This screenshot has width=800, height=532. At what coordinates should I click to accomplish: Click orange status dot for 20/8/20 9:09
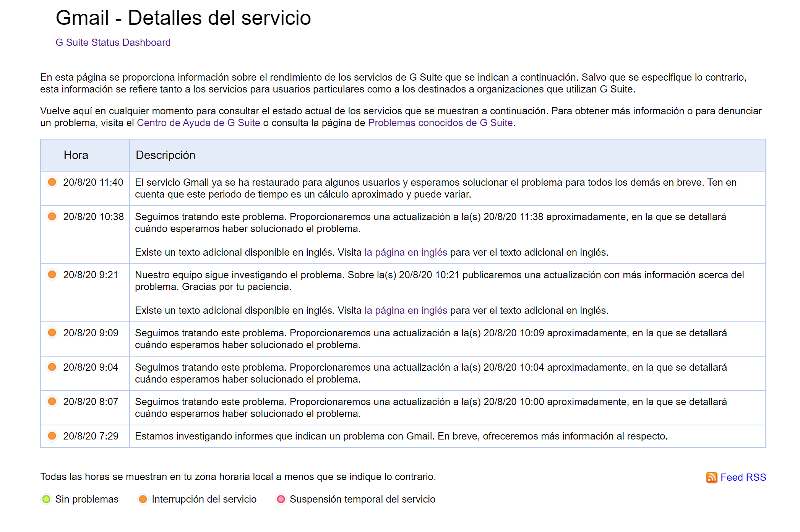(x=52, y=332)
